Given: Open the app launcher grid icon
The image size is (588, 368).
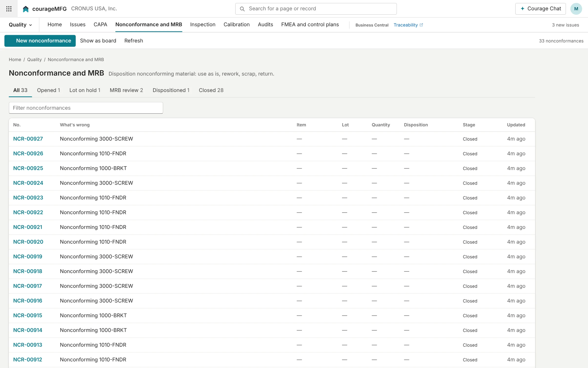Looking at the screenshot, I should coord(9,9).
